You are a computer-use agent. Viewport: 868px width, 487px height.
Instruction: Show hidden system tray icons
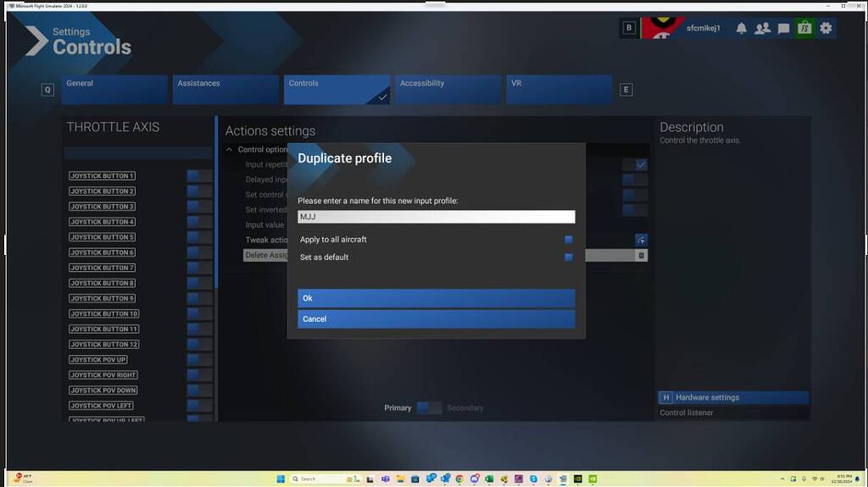pyautogui.click(x=782, y=479)
